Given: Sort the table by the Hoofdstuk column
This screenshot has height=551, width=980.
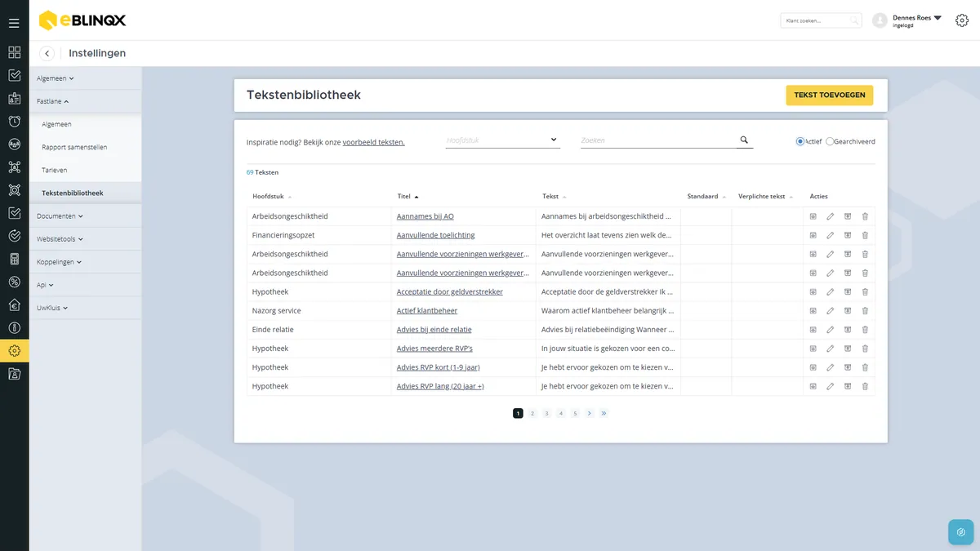Looking at the screenshot, I should pyautogui.click(x=272, y=197).
